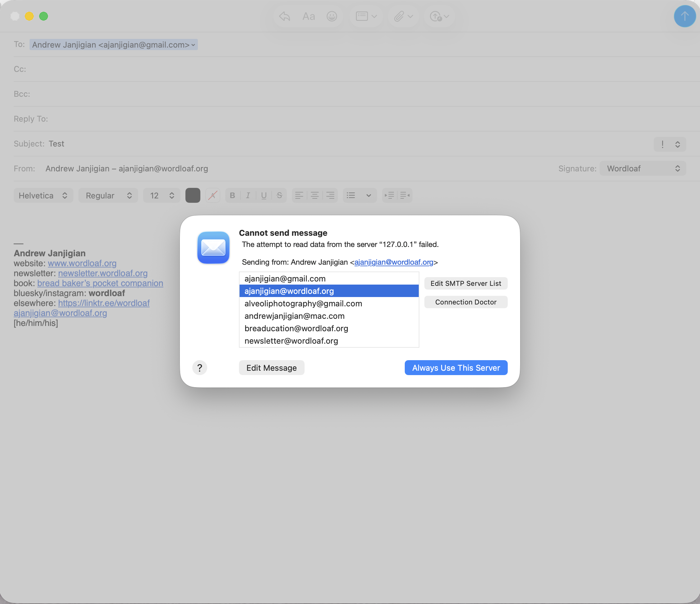The height and width of the screenshot is (604, 700).
Task: Open the Helvetica font family dropdown
Action: pos(43,195)
